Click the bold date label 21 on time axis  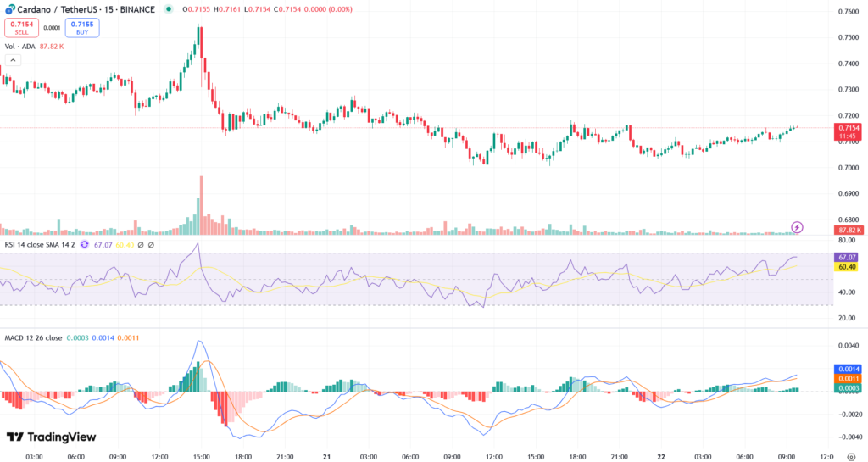tap(326, 457)
